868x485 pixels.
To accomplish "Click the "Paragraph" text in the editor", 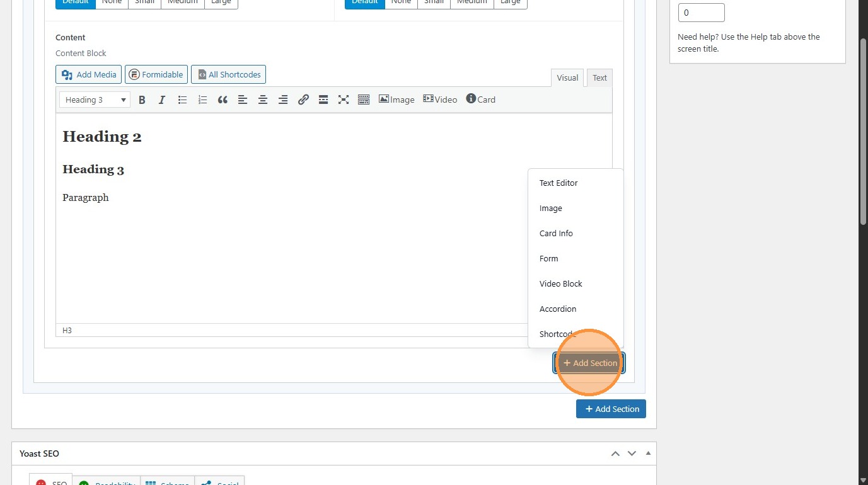I will [86, 198].
